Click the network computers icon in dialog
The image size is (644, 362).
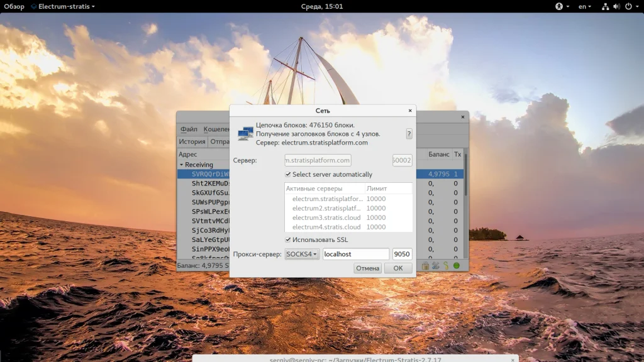(245, 133)
